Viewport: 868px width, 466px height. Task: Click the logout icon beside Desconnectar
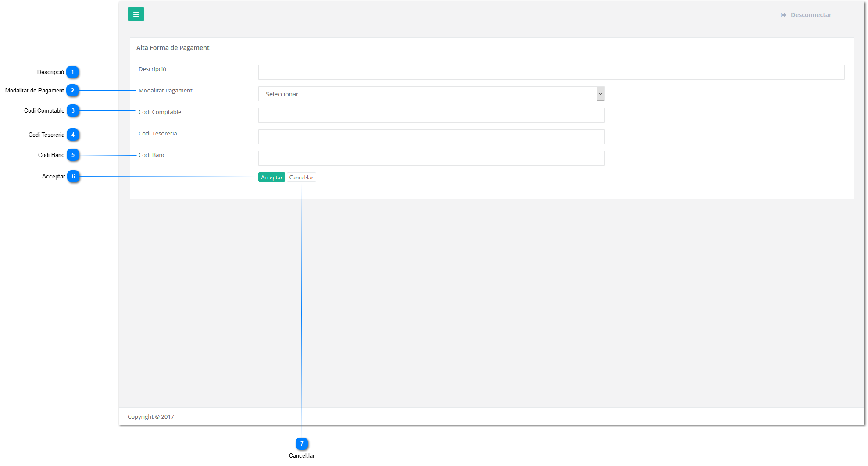[x=783, y=15]
